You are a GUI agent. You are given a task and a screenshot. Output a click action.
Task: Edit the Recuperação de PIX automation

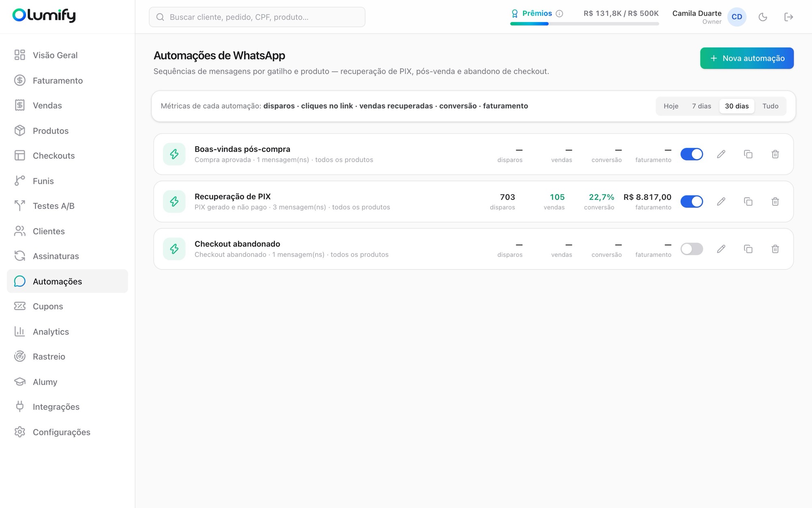pyautogui.click(x=721, y=202)
